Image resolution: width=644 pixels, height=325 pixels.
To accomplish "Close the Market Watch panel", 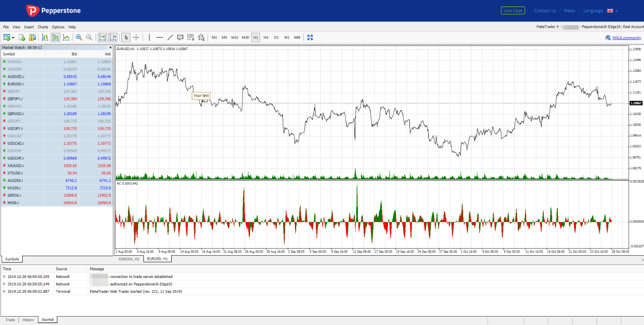I will click(x=110, y=47).
